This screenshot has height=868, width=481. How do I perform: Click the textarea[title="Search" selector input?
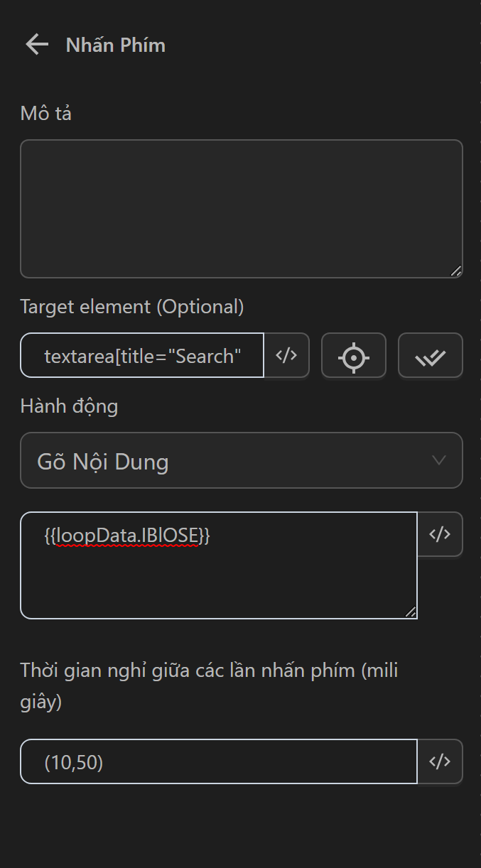[143, 356]
